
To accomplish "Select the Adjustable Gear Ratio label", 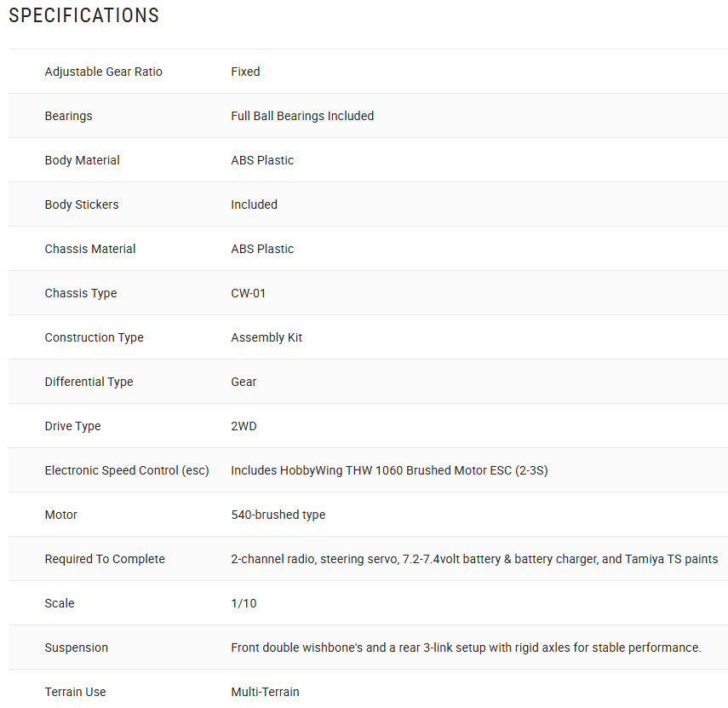I will coord(104,72).
